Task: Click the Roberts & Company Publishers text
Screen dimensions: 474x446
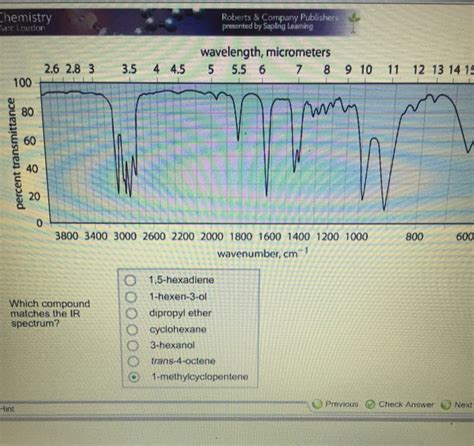Action: coord(280,17)
